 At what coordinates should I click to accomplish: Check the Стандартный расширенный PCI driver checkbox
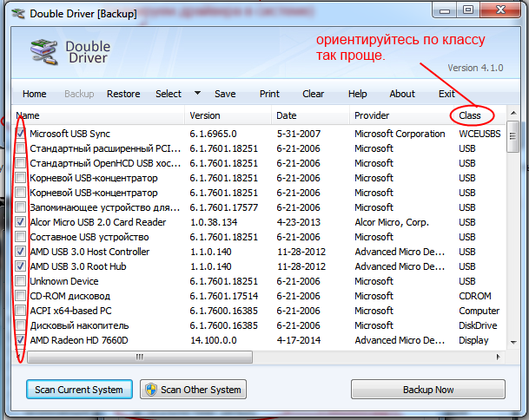pyautogui.click(x=21, y=148)
